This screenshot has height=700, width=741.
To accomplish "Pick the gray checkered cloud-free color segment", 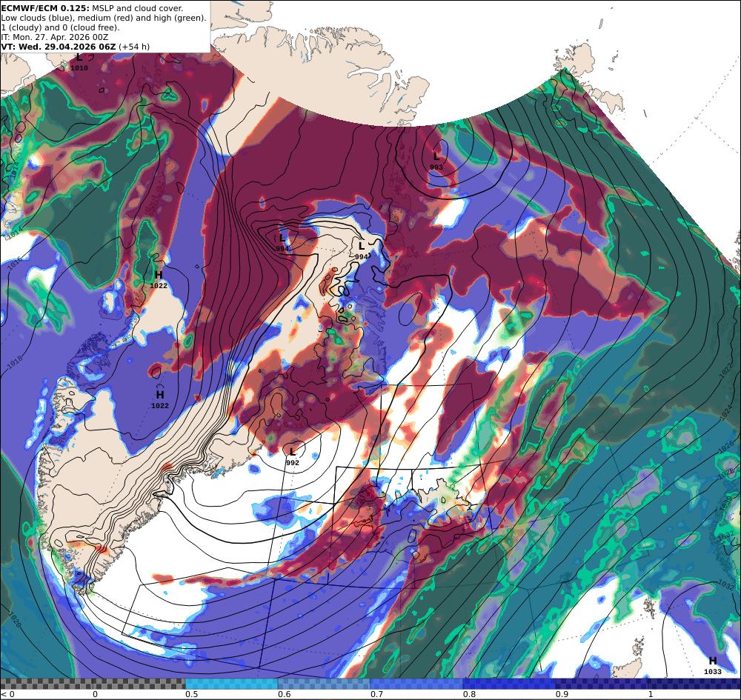I will tap(93, 684).
